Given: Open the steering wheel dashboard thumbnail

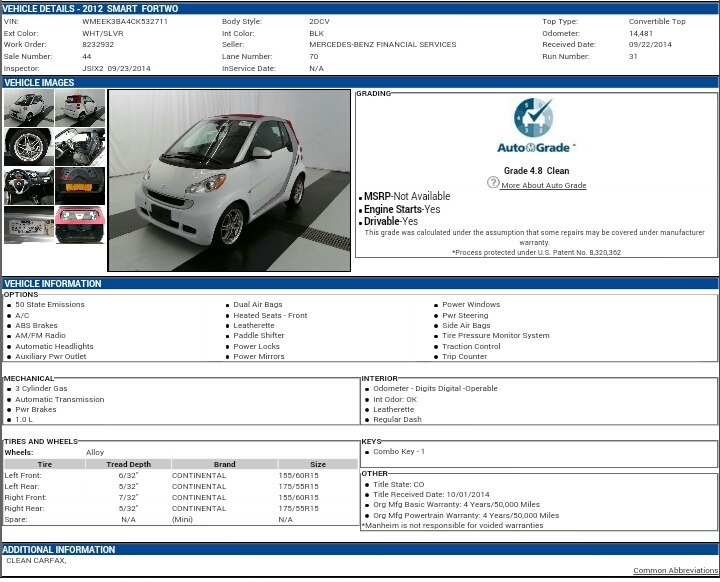Looking at the screenshot, I should [x=29, y=186].
